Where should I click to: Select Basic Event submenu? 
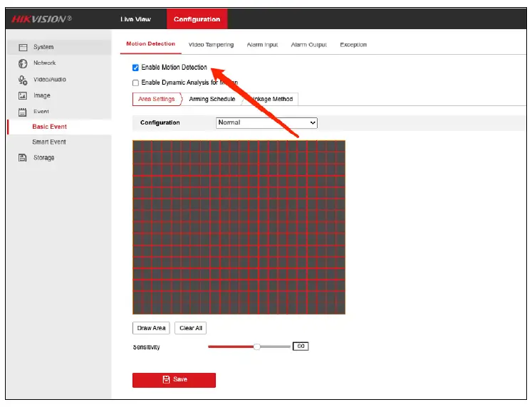point(50,127)
